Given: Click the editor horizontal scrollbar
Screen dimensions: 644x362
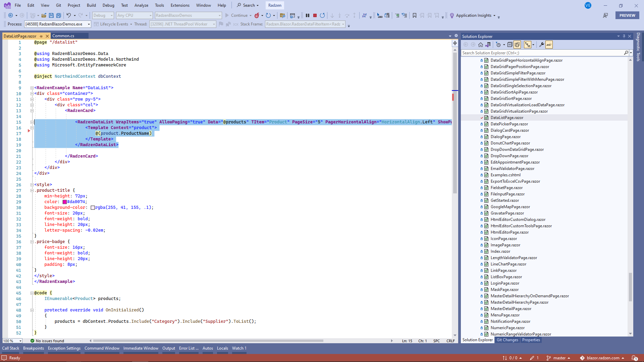Looking at the screenshot, I should pyautogui.click(x=208, y=341).
